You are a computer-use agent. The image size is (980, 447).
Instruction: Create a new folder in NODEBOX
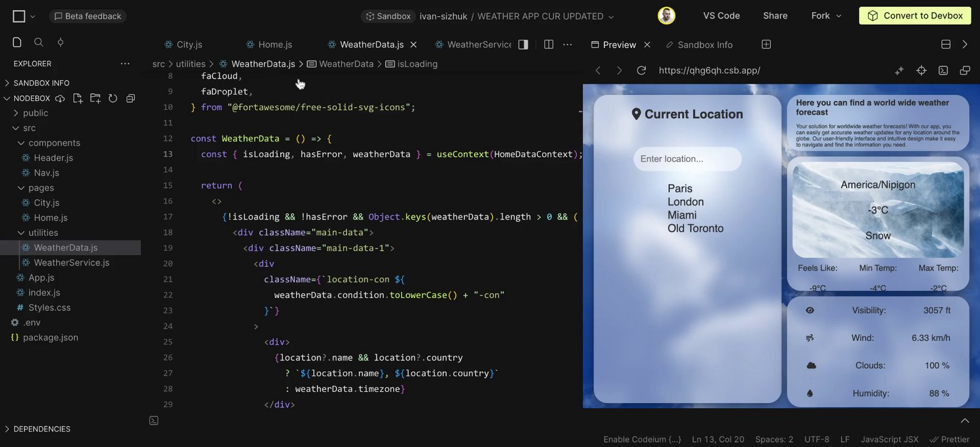pos(95,98)
